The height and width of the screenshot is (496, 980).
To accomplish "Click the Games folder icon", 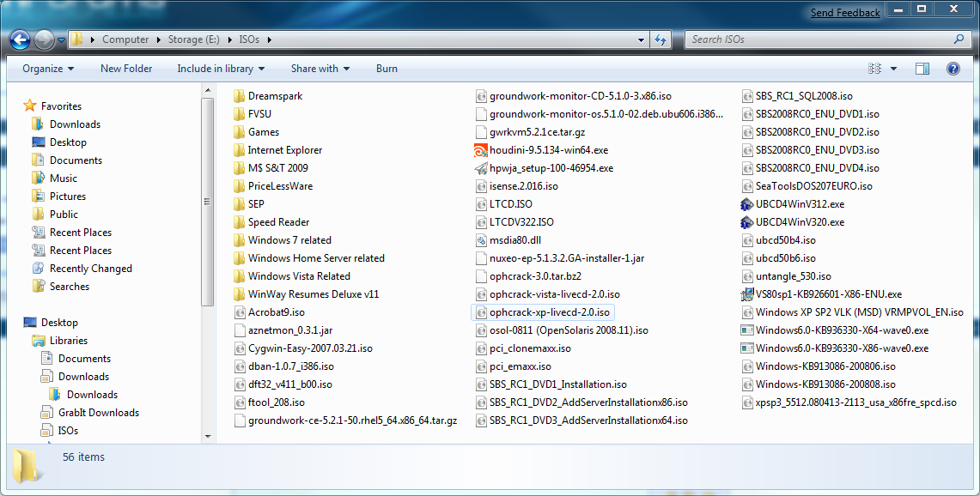I will pos(239,132).
